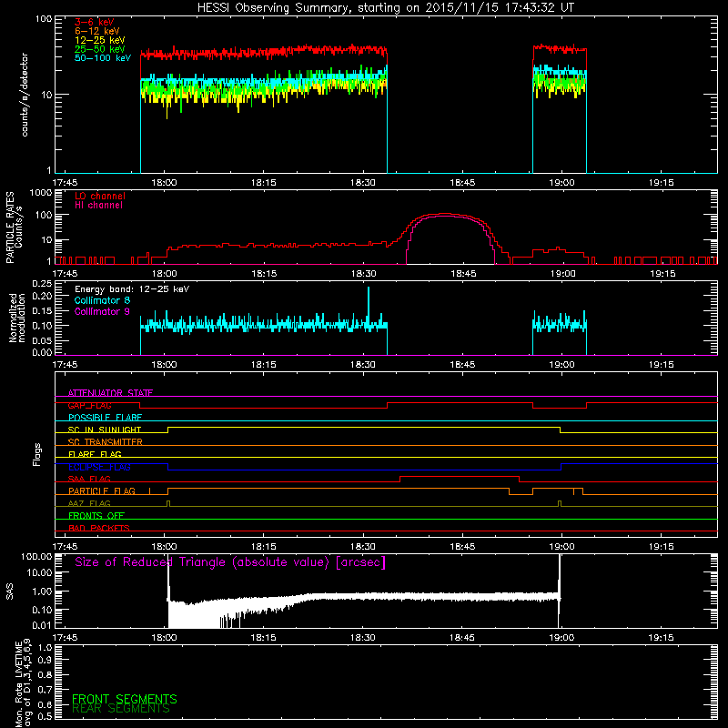Select the 12-25 keV legend label

pos(100,40)
